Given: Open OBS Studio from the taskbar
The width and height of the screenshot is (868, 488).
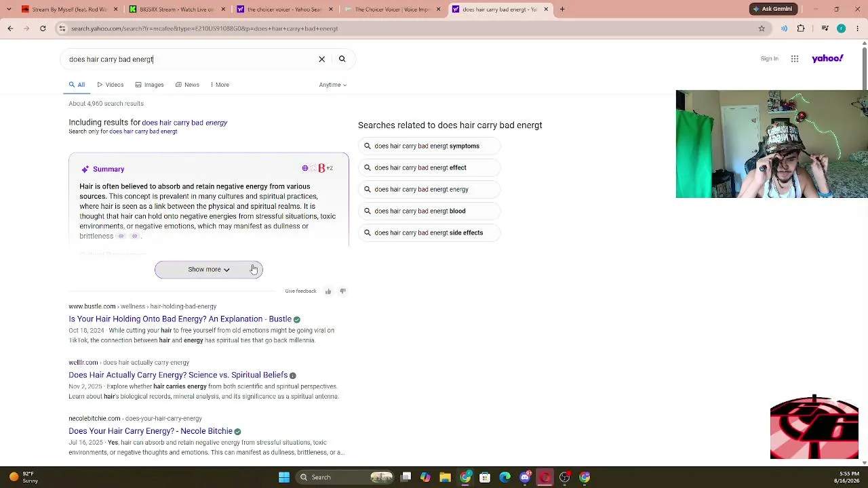Looking at the screenshot, I should point(564,477).
